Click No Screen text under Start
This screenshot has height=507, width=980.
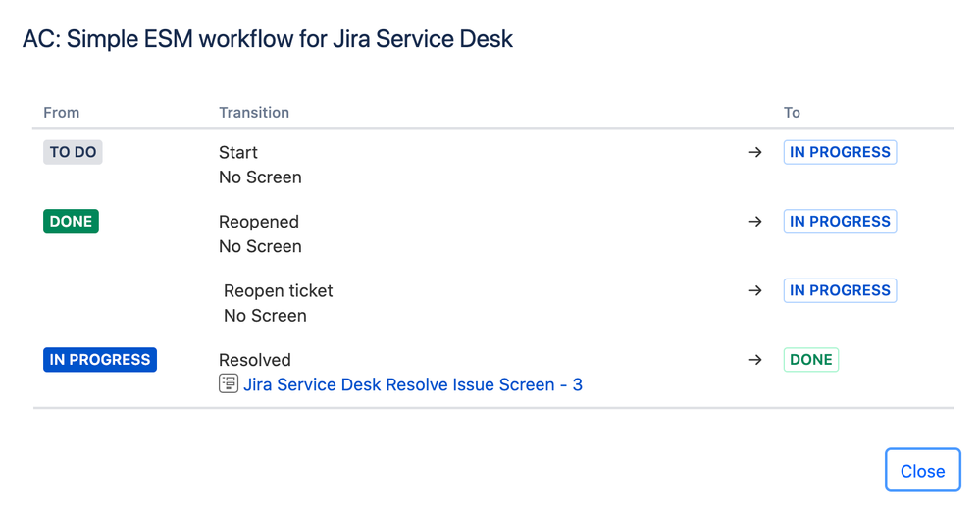(260, 177)
